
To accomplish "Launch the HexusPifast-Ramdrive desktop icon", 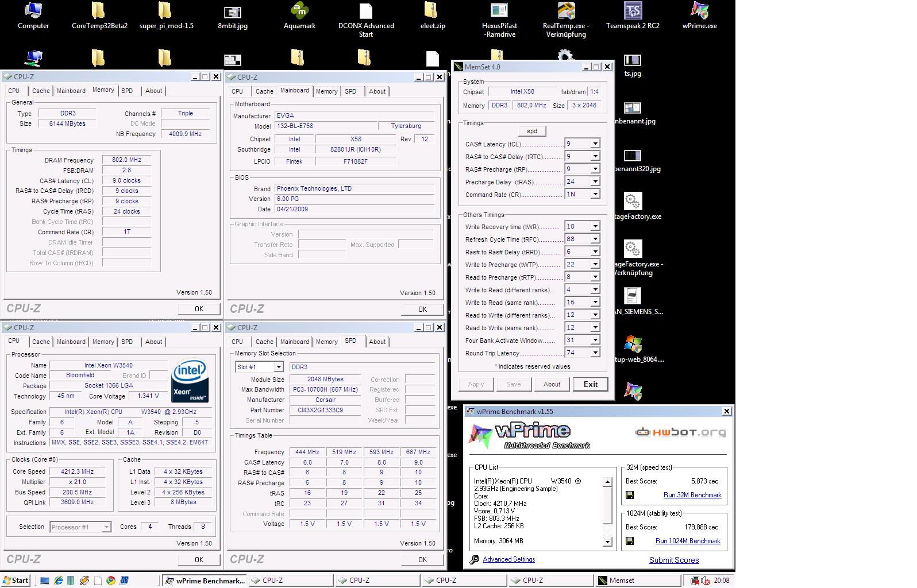I will [499, 20].
